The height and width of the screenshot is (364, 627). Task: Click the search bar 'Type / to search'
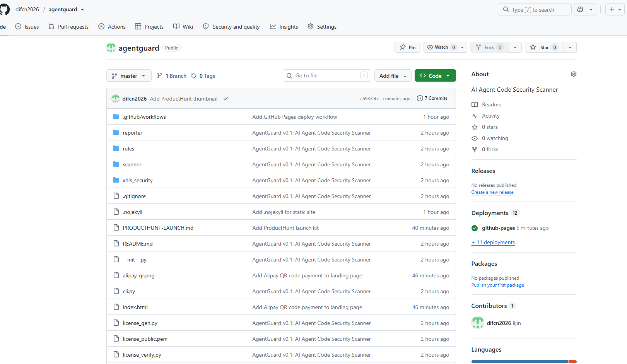(x=534, y=10)
